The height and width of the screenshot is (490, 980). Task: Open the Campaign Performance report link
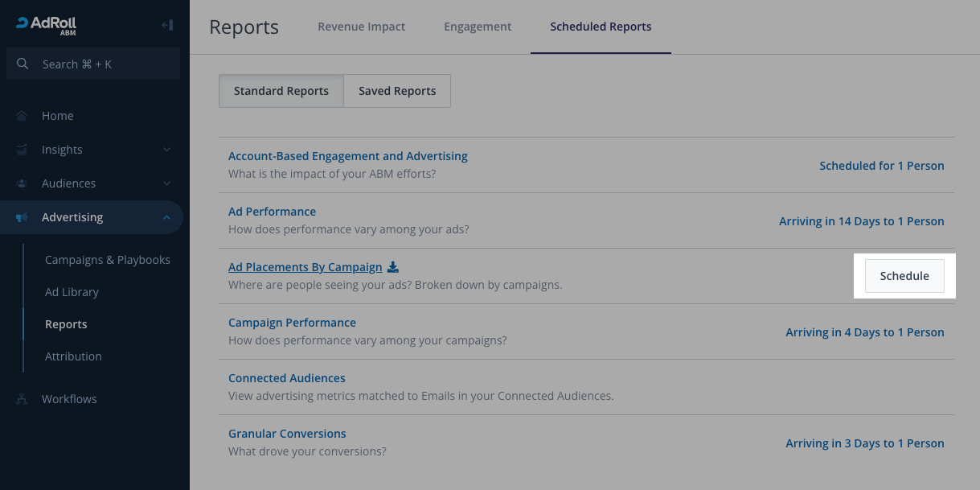(x=292, y=323)
